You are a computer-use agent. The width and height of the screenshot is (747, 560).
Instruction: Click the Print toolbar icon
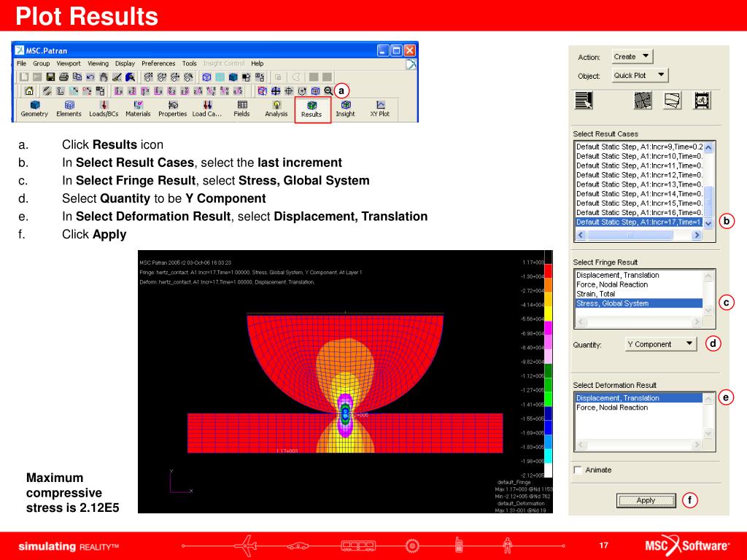point(64,77)
